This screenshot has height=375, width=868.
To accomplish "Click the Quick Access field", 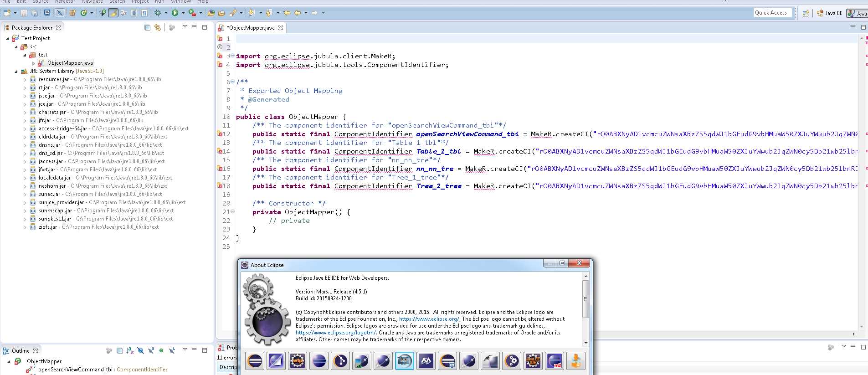I will (773, 13).
